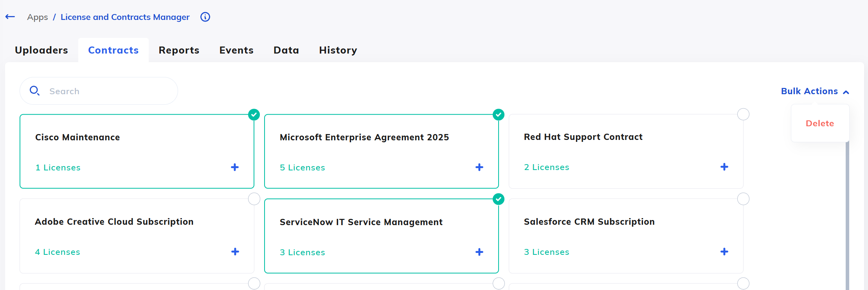The image size is (868, 290).
Task: Select the Contracts tab
Action: point(113,50)
